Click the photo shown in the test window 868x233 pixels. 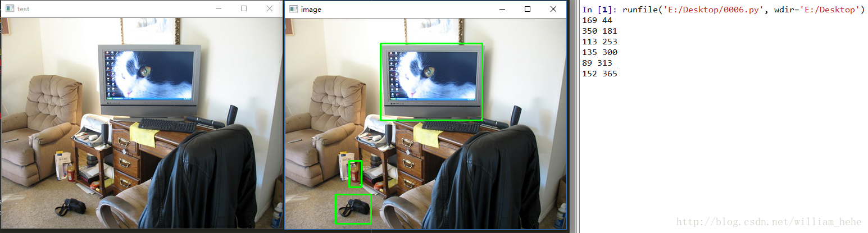(142, 123)
